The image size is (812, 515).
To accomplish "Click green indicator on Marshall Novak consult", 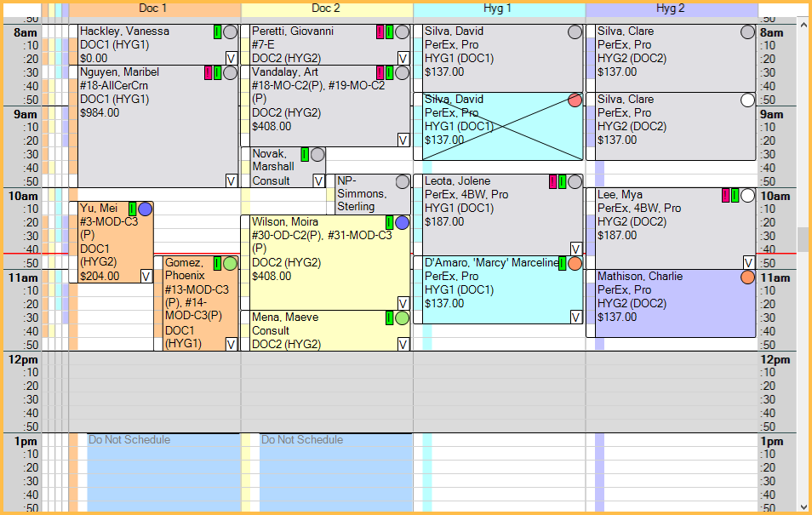I will click(x=305, y=155).
